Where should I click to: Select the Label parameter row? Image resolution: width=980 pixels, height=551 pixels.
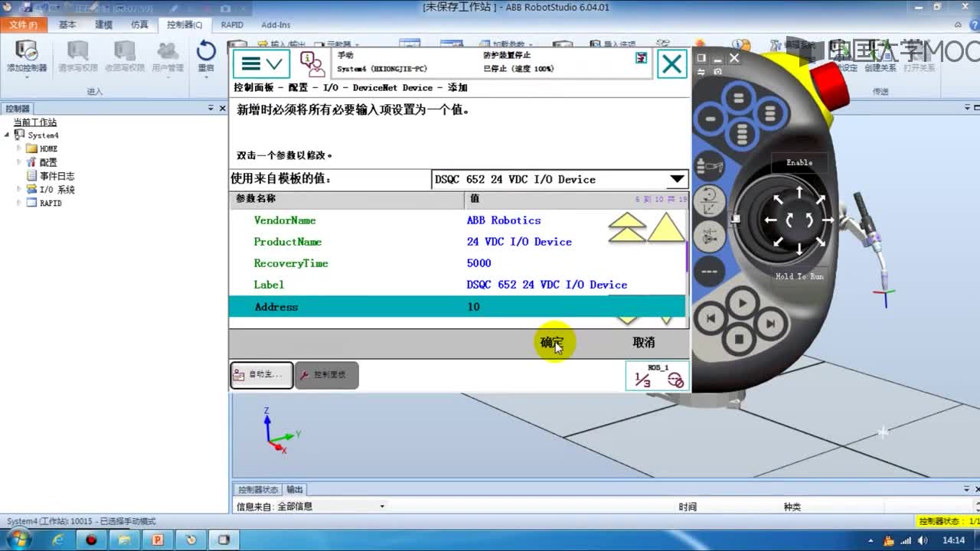pyautogui.click(x=456, y=285)
